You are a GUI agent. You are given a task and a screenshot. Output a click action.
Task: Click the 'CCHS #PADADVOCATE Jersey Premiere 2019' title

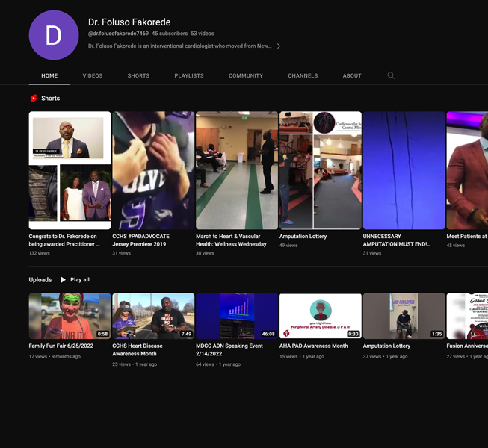(x=141, y=240)
